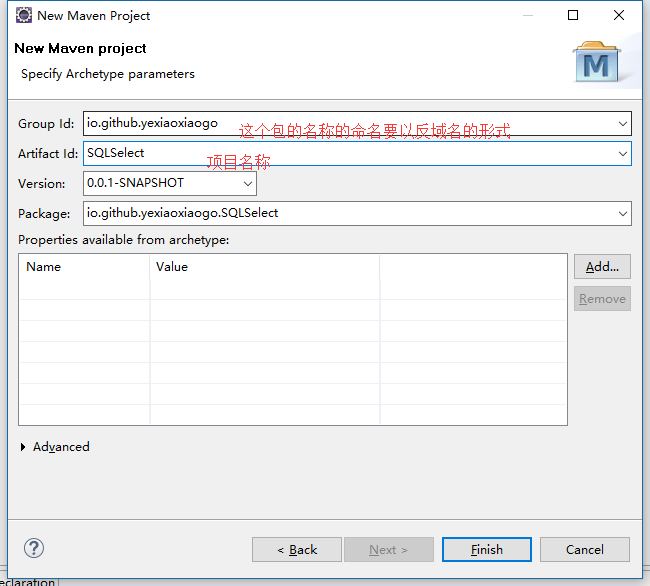Viewport: 650px width, 586px height.
Task: Click the Add... button
Action: (602, 266)
